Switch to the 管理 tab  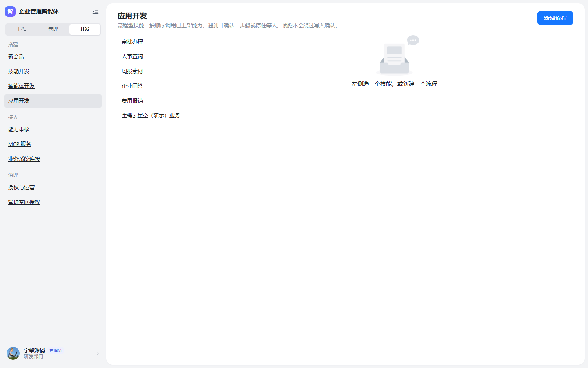click(x=53, y=29)
